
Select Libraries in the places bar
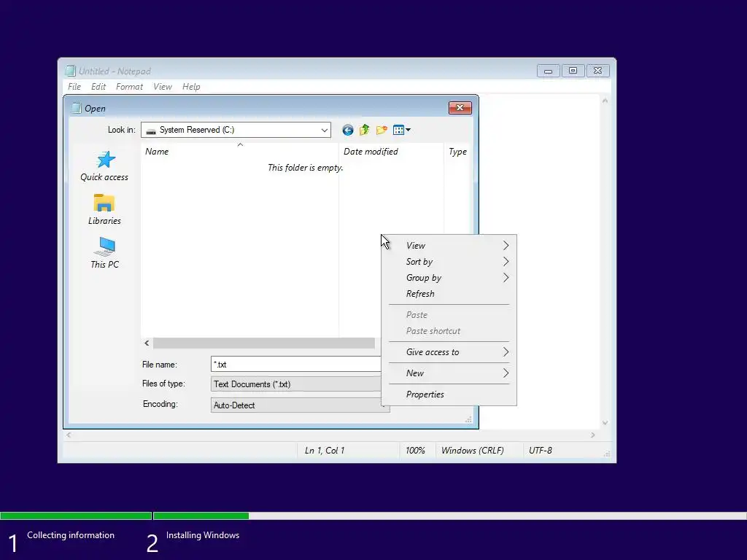click(104, 209)
